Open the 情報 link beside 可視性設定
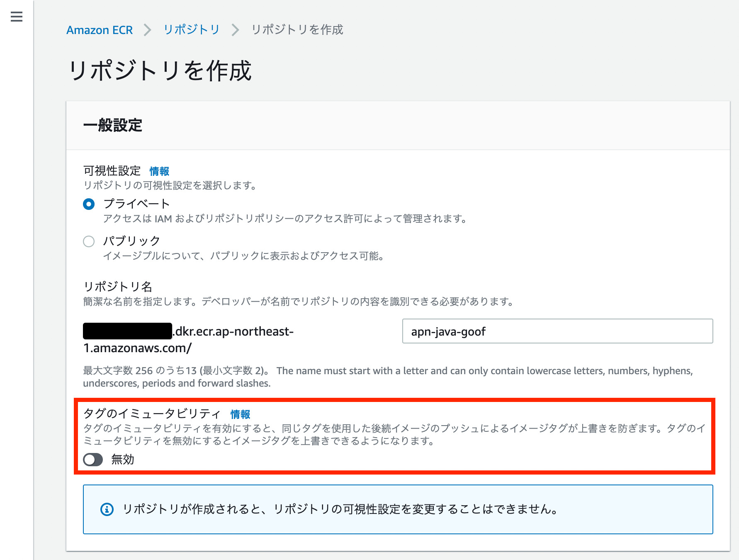The width and height of the screenshot is (739, 560). (x=159, y=170)
